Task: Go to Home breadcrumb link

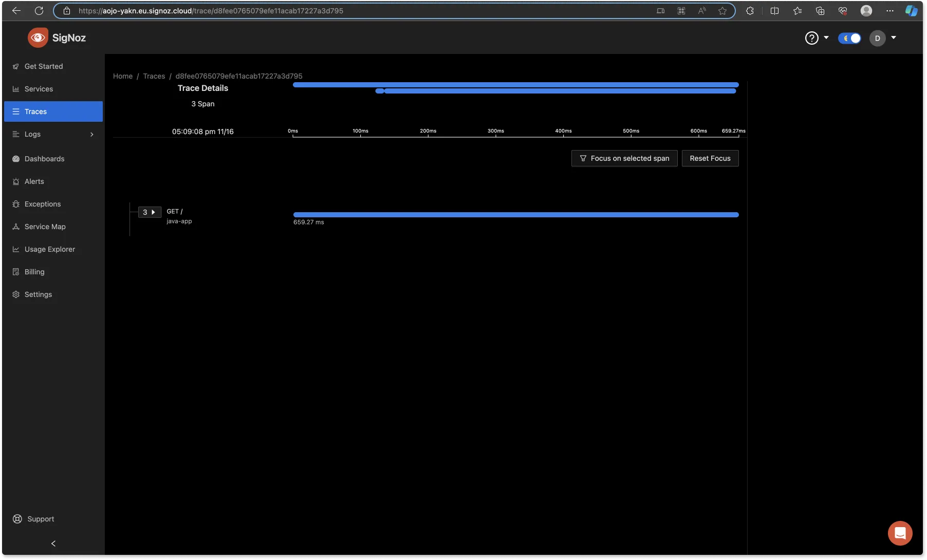Action: tap(123, 76)
